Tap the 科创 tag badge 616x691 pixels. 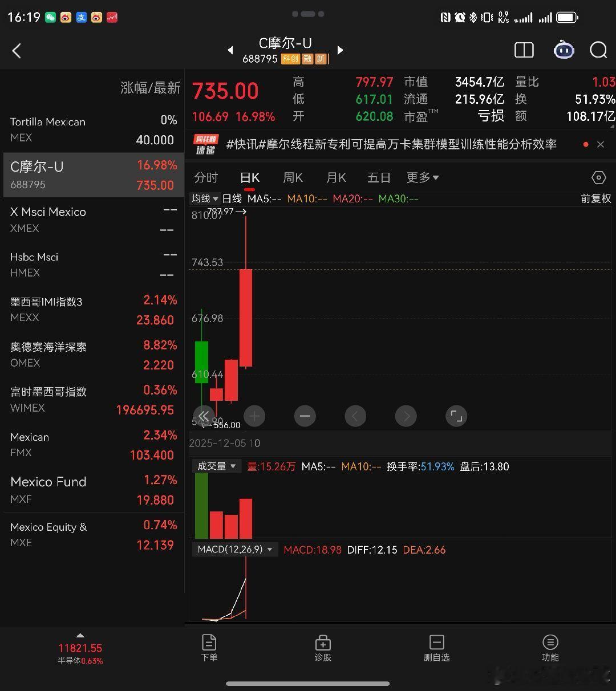point(290,59)
